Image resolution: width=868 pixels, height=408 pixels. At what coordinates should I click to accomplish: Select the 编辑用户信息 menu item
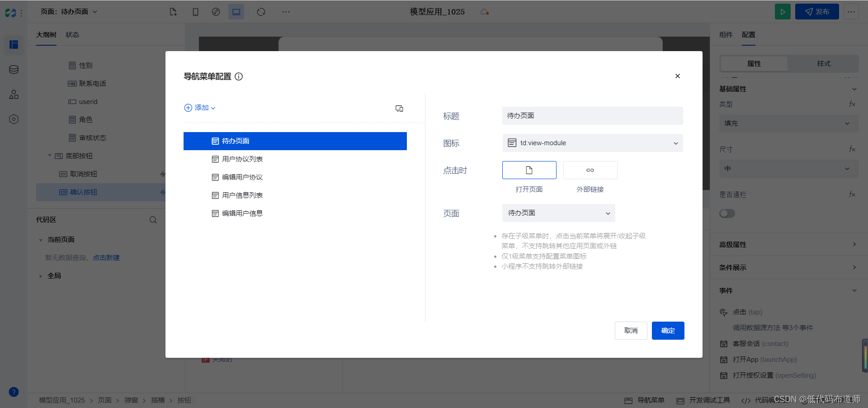295,213
